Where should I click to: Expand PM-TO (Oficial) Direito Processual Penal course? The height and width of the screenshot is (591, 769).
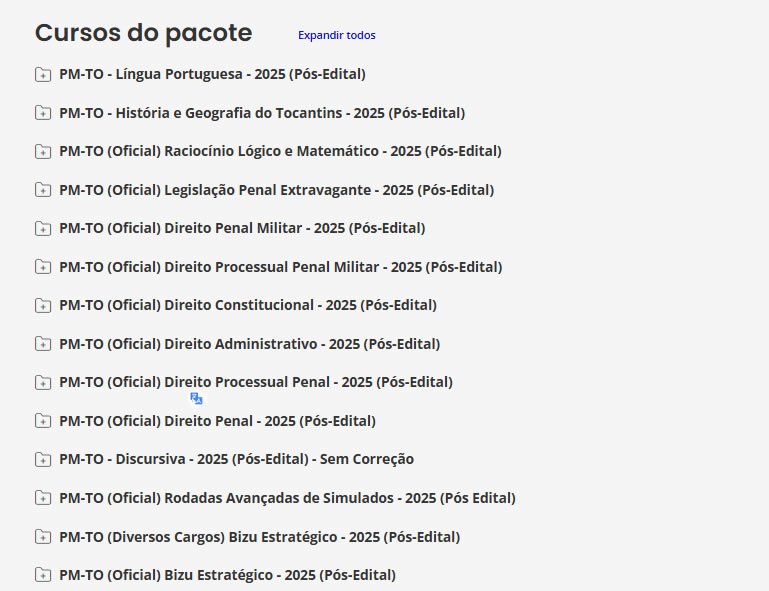(x=255, y=382)
